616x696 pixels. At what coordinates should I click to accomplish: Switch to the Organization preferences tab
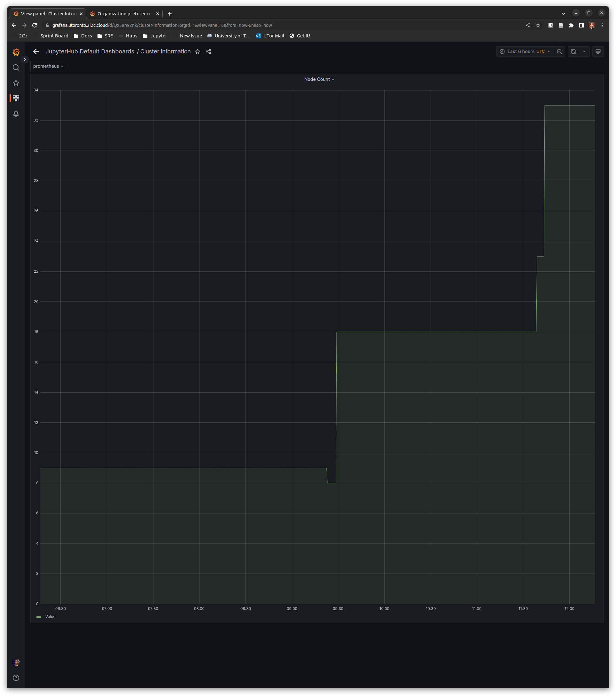click(x=124, y=14)
